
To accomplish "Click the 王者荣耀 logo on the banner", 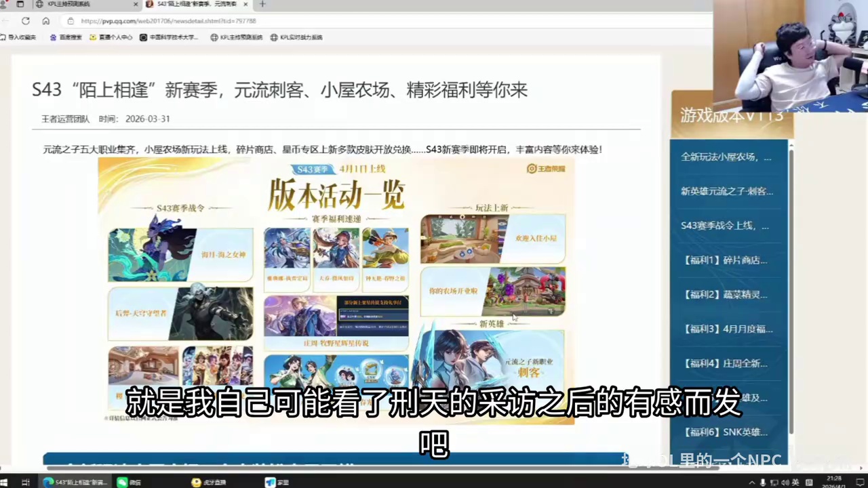I will click(x=545, y=168).
